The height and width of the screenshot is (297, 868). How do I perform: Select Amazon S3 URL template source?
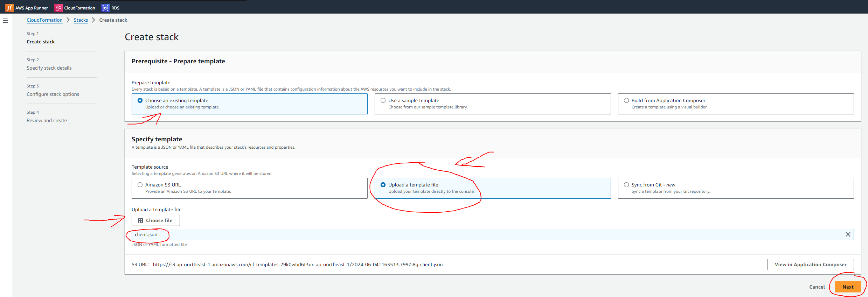[249, 188]
